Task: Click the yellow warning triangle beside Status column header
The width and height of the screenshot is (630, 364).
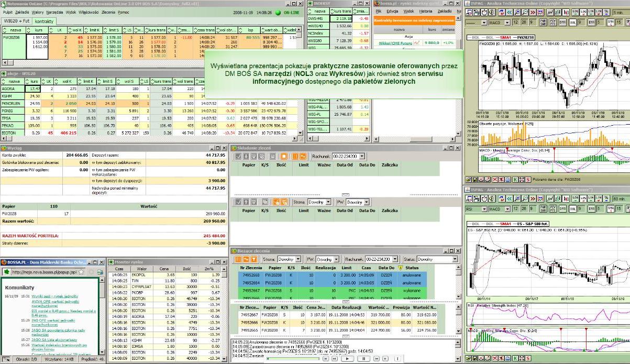Action: point(400,268)
